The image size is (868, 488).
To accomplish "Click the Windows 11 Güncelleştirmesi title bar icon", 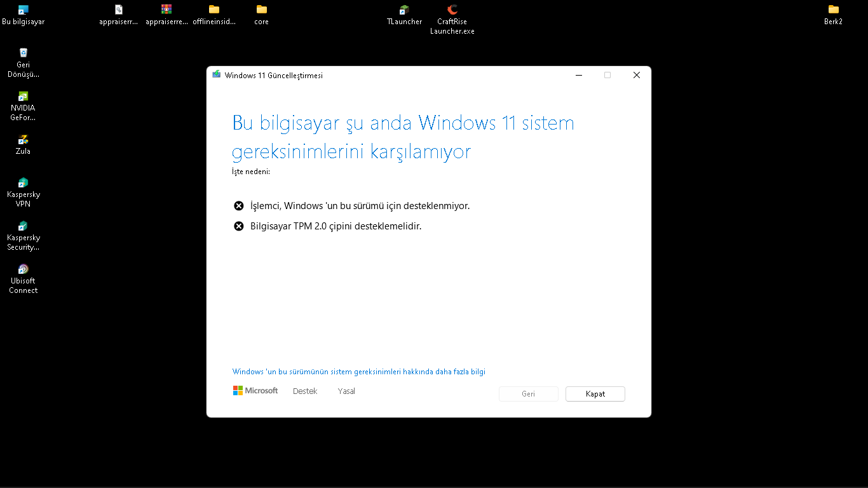I will (217, 75).
